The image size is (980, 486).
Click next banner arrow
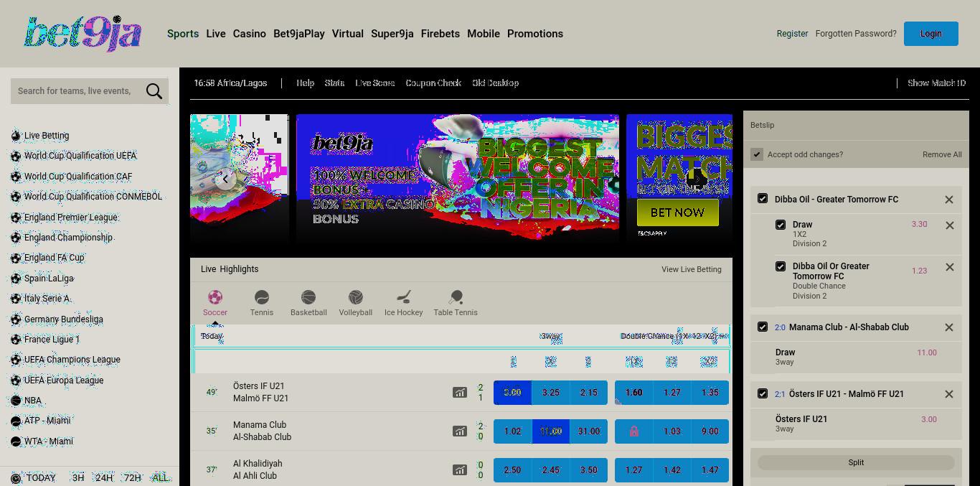[697, 179]
